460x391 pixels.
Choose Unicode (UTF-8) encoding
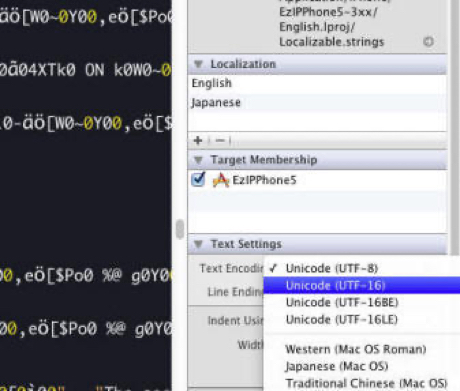coord(362,268)
